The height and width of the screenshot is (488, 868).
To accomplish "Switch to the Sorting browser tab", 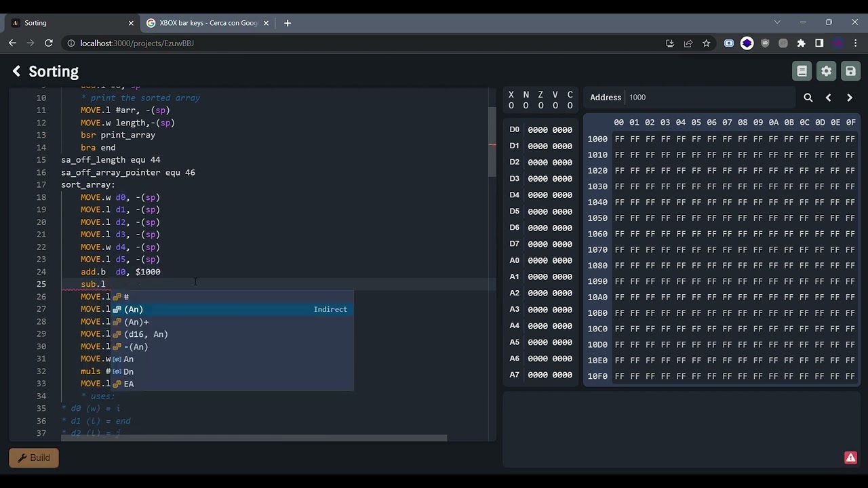I will tap(71, 23).
